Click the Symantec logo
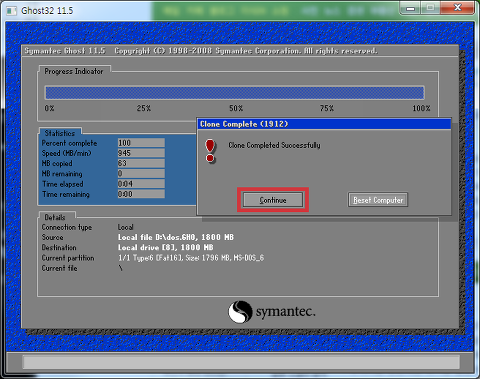 [x=272, y=312]
